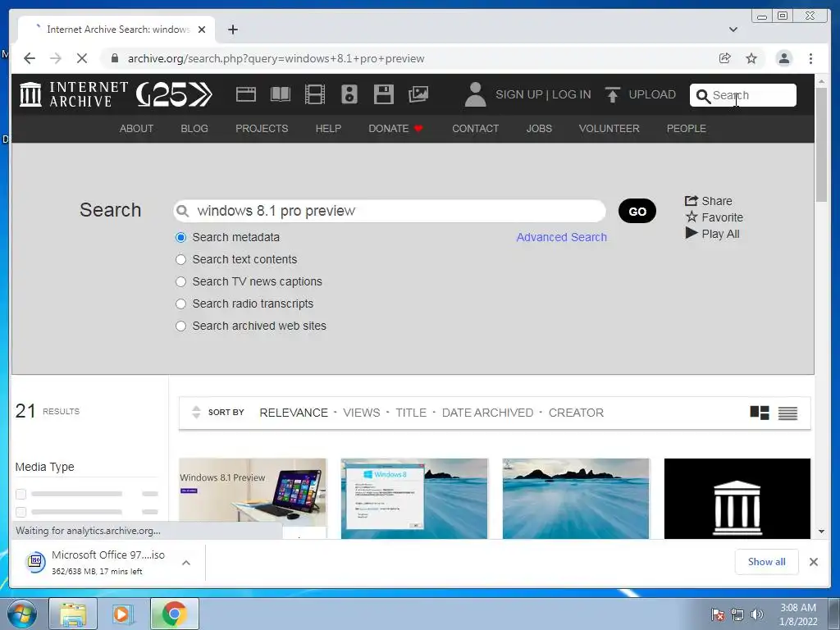This screenshot has height=630, width=840.
Task: Open the Internet Archive home logo
Action: point(74,94)
